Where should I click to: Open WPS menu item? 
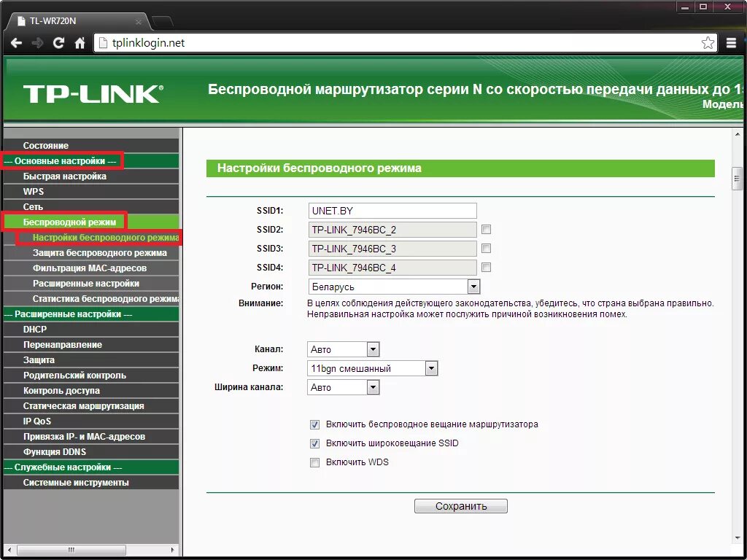click(91, 192)
